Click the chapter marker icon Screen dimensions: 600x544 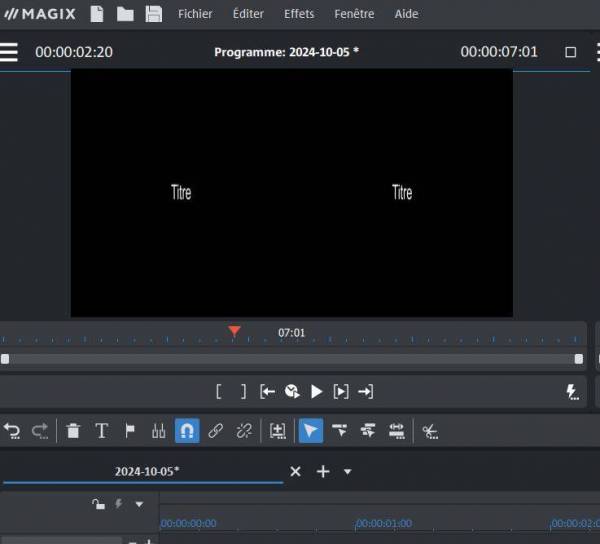158,431
